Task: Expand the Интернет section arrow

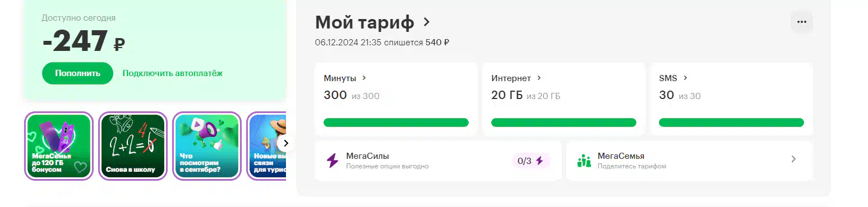Action: coord(539,78)
